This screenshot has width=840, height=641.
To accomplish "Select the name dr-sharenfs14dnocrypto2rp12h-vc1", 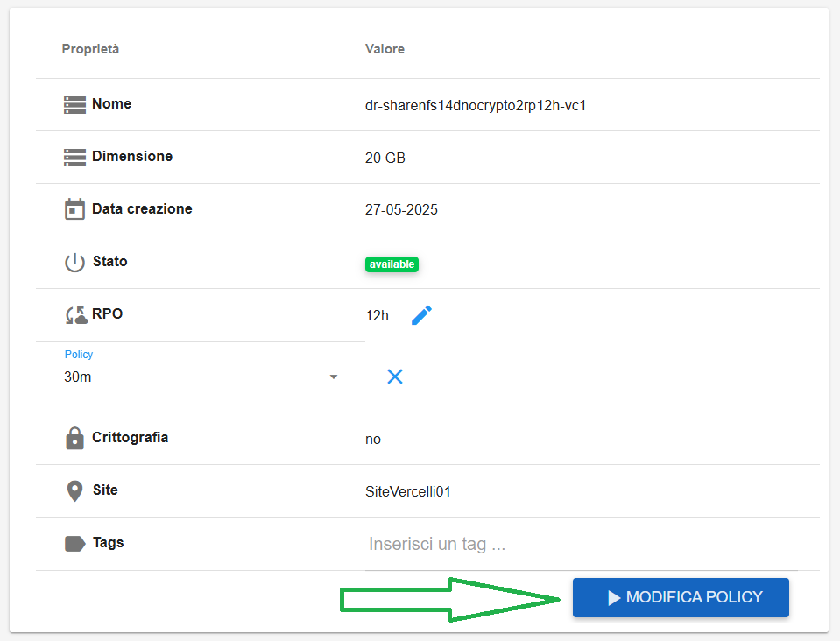I will (x=475, y=105).
